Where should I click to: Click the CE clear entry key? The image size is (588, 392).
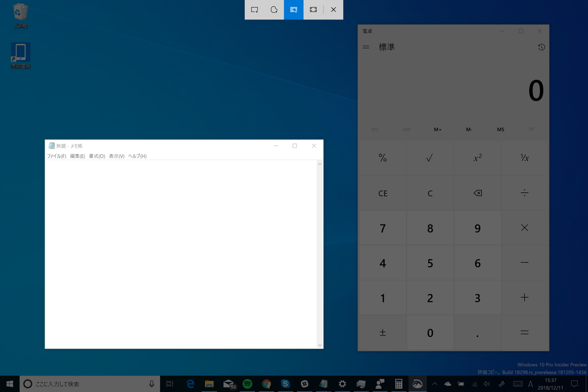coord(383,193)
